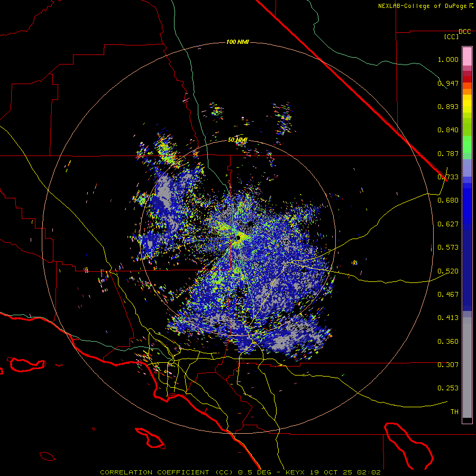
Task: Click the TH threshold label in the legend
Action: click(454, 412)
